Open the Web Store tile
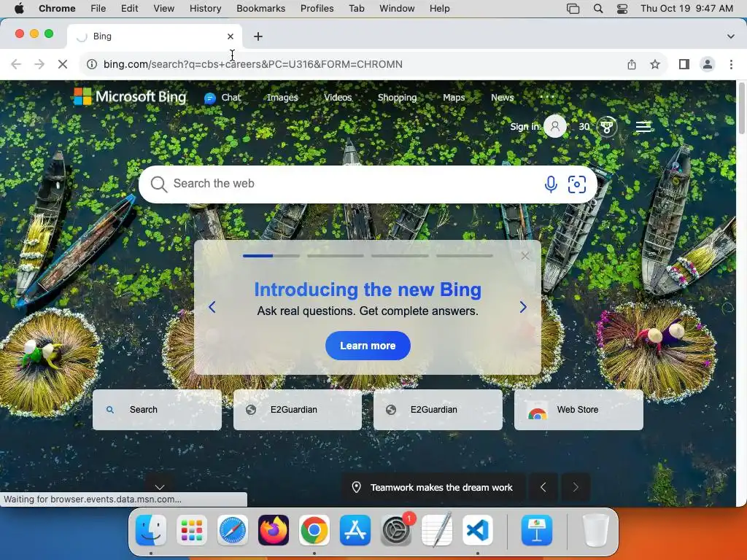The width and height of the screenshot is (747, 560). 578,410
